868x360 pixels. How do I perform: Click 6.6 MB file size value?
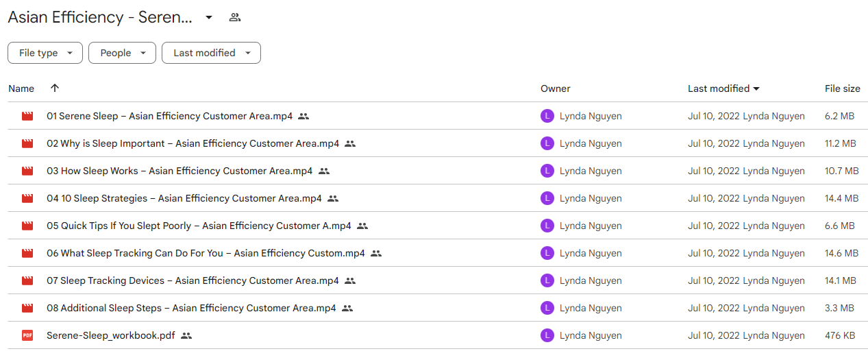pos(839,226)
